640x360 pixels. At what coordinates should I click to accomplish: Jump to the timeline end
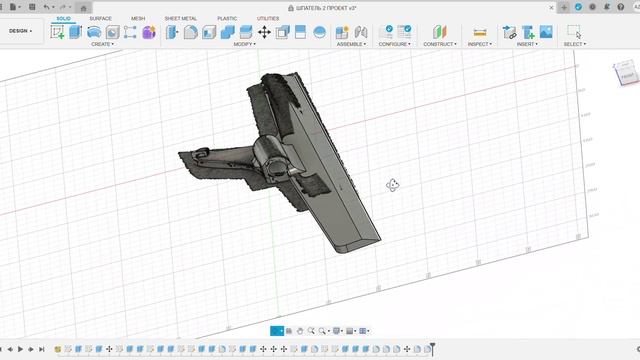pyautogui.click(x=42, y=349)
